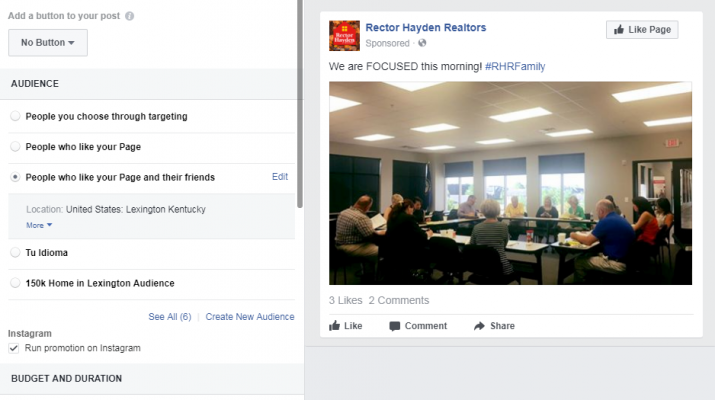Image resolution: width=715 pixels, height=400 pixels.
Task: Click the Share arrow icon
Action: pos(479,326)
